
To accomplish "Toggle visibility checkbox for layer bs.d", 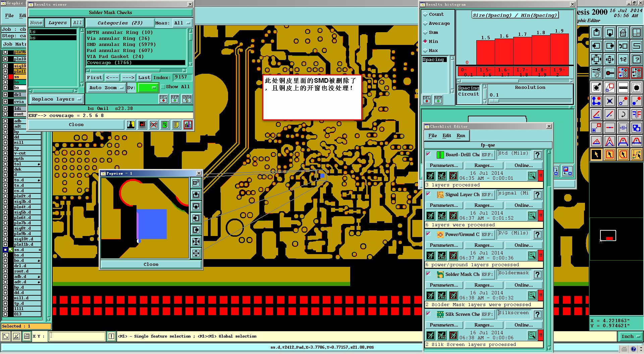I will click(x=5, y=255).
